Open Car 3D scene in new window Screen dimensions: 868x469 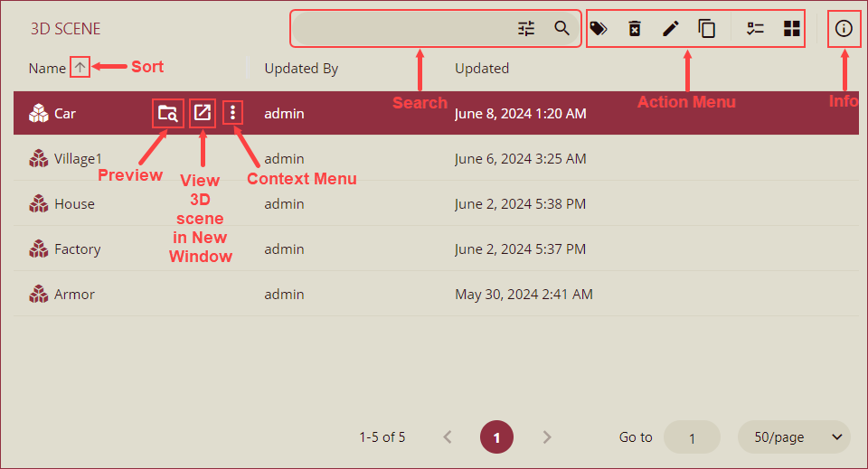(203, 113)
